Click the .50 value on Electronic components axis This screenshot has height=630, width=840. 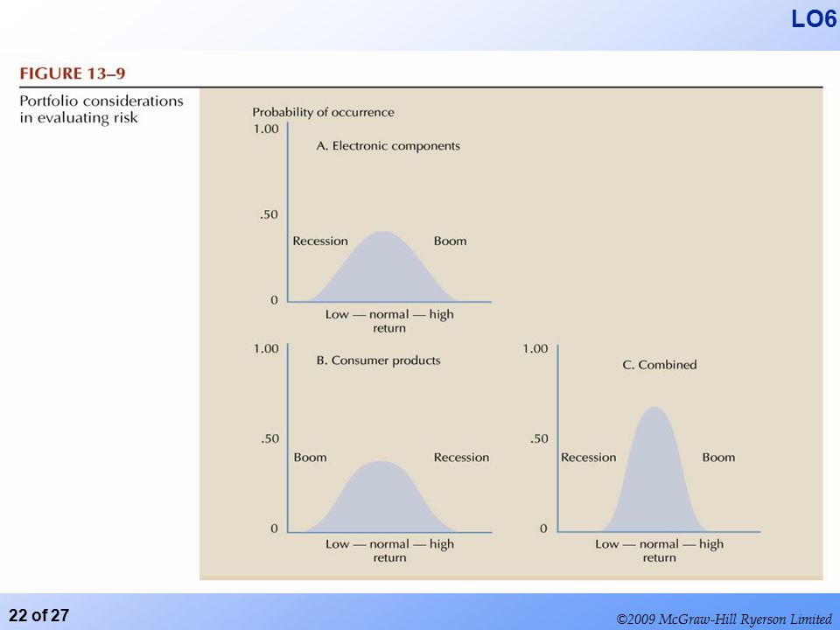269,215
